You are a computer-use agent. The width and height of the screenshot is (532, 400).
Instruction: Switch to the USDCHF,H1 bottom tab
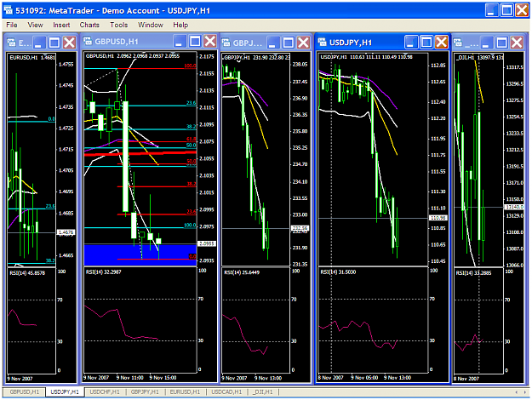(x=105, y=391)
